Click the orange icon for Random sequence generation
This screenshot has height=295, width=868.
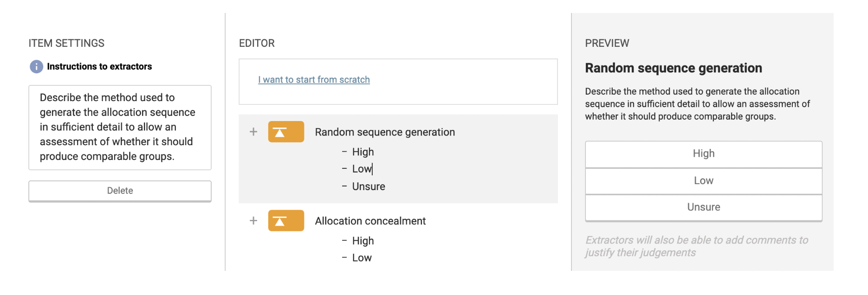[x=286, y=132]
